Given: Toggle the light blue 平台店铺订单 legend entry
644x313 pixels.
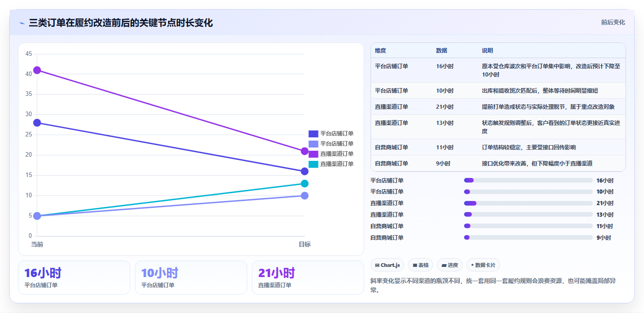Looking at the screenshot, I should (x=331, y=144).
